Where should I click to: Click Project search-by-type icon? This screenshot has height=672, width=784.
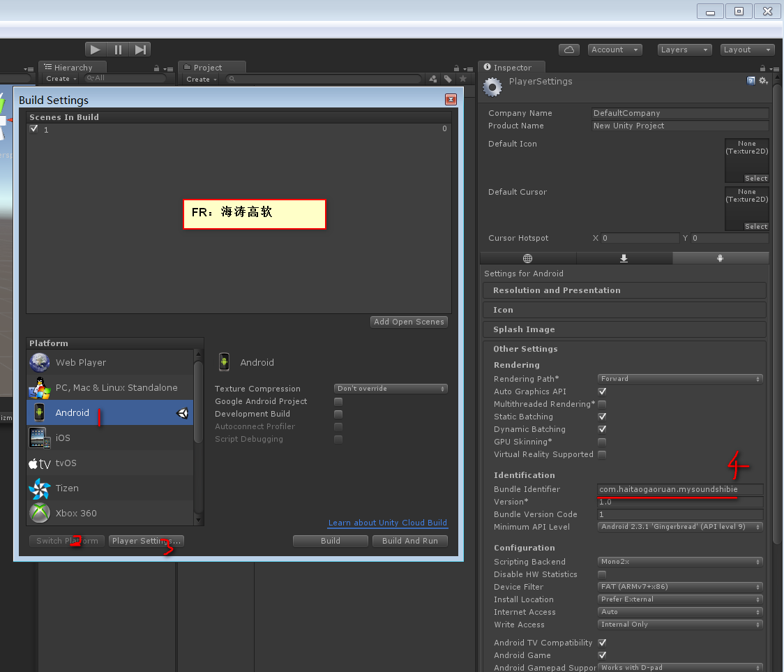(x=432, y=79)
